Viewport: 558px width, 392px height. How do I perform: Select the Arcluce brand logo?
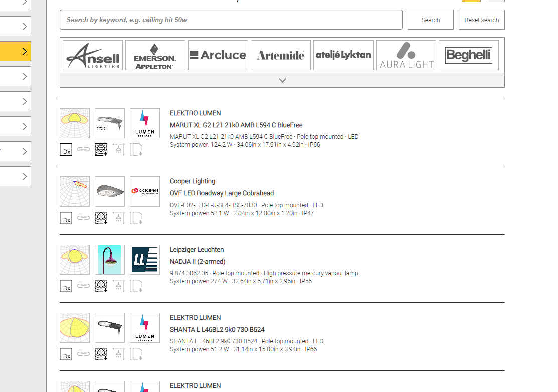click(x=218, y=55)
